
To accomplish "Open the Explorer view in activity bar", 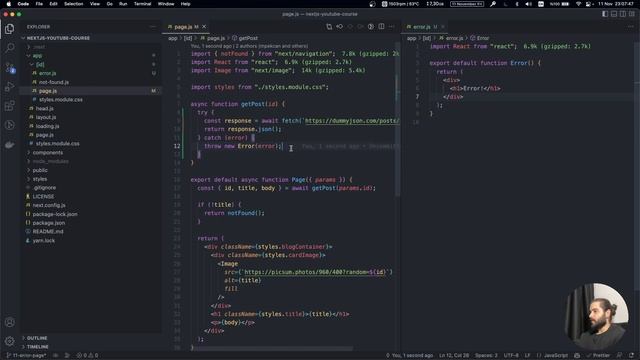I will pos(9,29).
